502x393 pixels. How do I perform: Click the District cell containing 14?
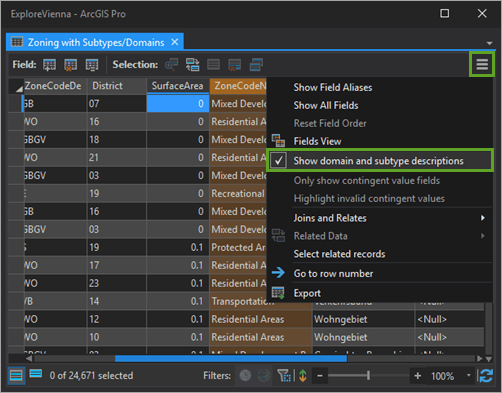tap(116, 301)
